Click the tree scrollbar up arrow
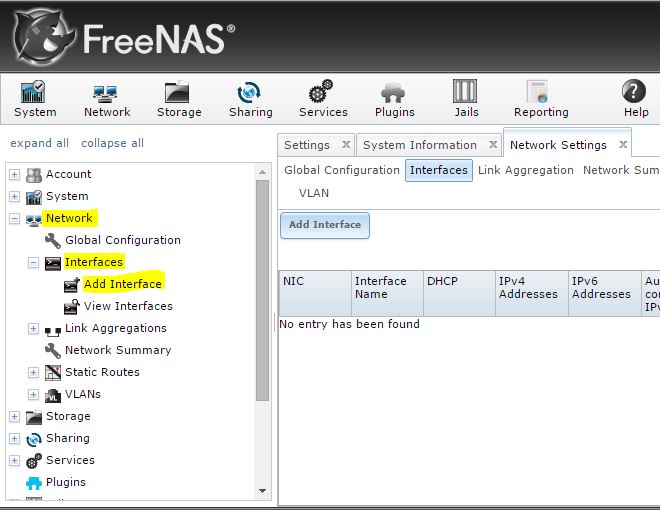The image size is (660, 510). (x=262, y=172)
